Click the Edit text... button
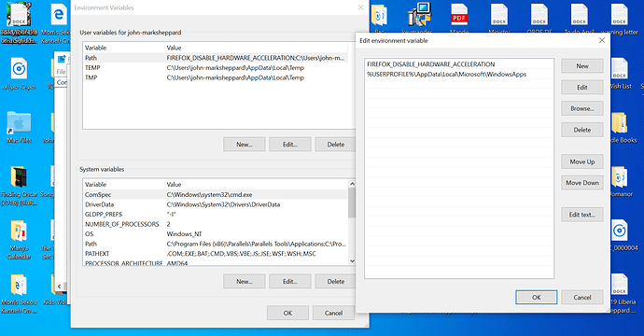Viewport: 644px width, 336px height. click(582, 215)
